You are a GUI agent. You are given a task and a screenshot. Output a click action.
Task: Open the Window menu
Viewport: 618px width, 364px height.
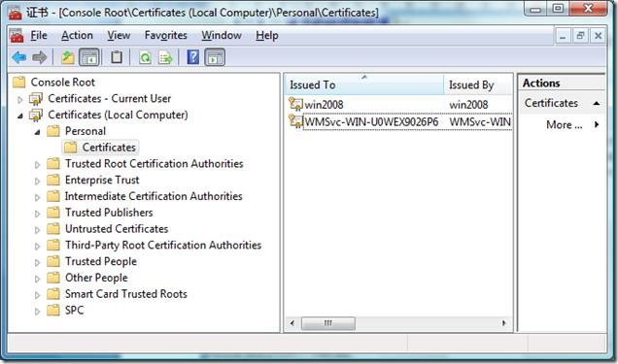click(222, 35)
